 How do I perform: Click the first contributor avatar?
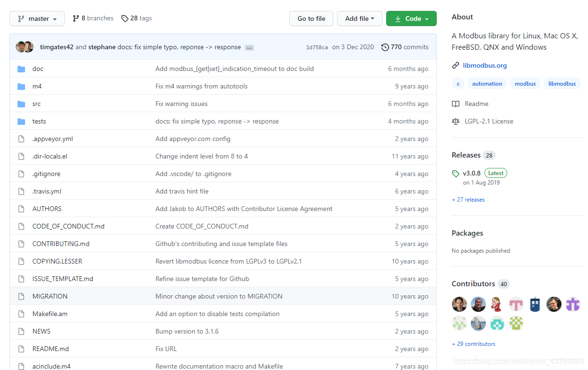[459, 304]
